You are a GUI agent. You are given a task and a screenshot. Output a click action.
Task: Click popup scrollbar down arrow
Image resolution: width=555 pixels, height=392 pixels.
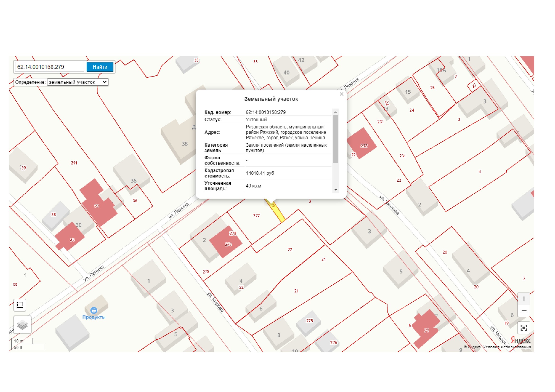tap(336, 190)
